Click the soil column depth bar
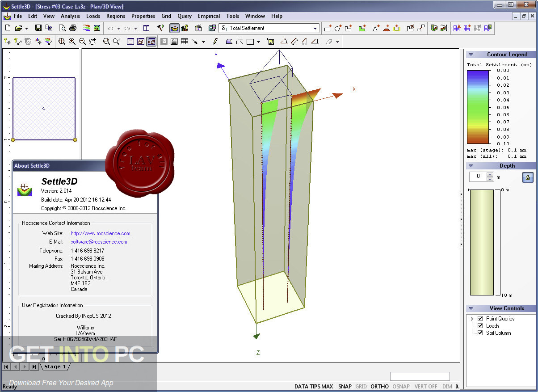This screenshot has width=538, height=392. pyautogui.click(x=482, y=242)
